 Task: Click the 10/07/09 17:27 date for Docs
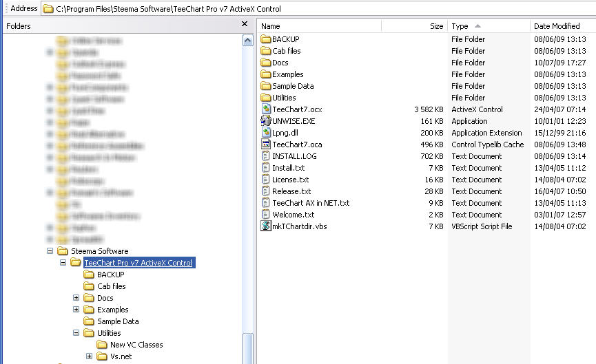[560, 63]
